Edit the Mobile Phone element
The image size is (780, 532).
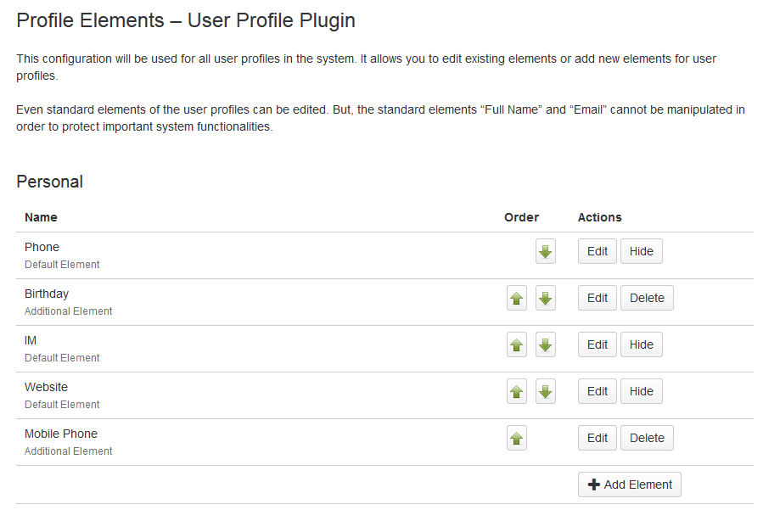pyautogui.click(x=598, y=438)
